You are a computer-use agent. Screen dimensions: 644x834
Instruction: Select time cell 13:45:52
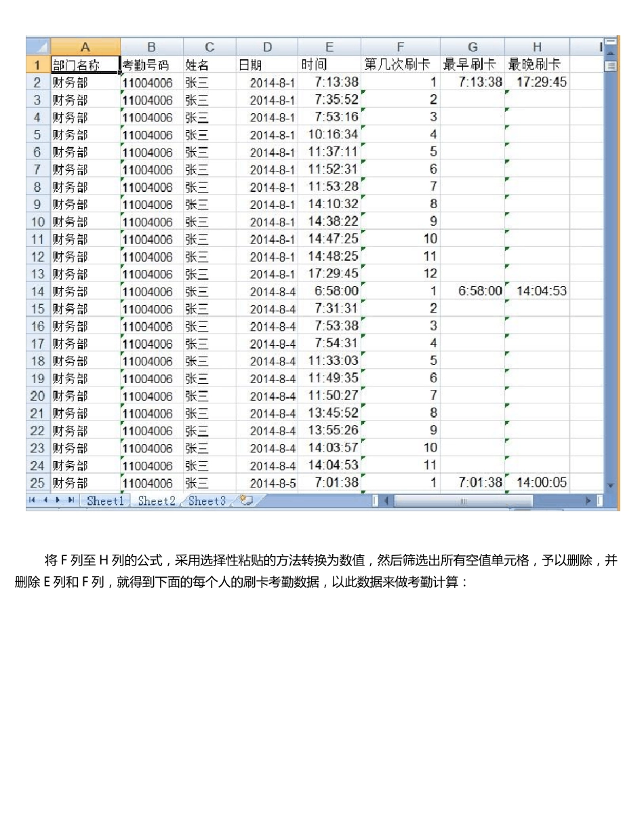tap(329, 414)
